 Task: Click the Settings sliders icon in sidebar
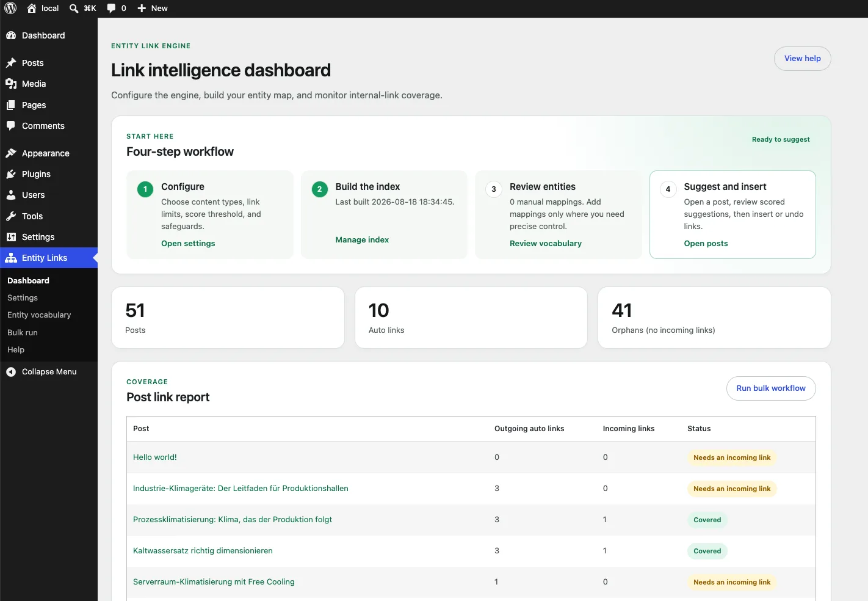(11, 237)
